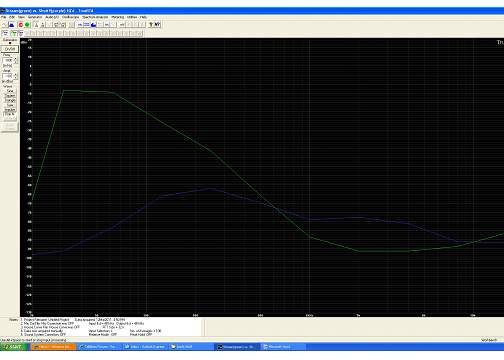Select the Pink Noise waveform option
Screen dimensions: 504x360
(x=9, y=114)
